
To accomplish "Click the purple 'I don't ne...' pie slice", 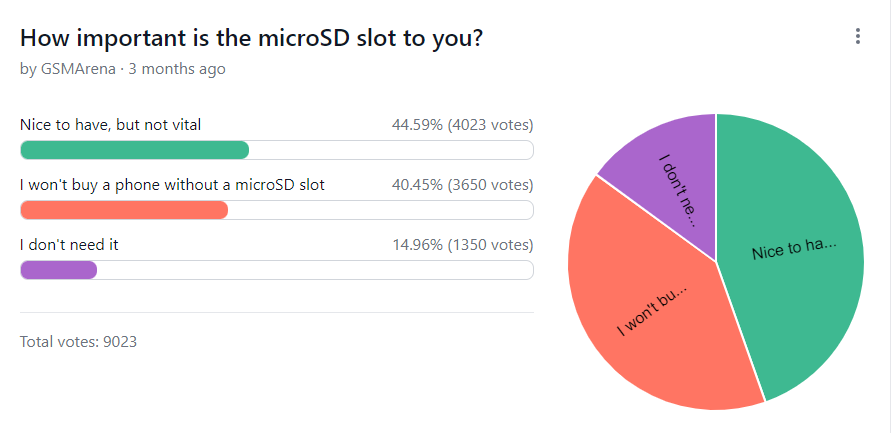I will click(672, 180).
